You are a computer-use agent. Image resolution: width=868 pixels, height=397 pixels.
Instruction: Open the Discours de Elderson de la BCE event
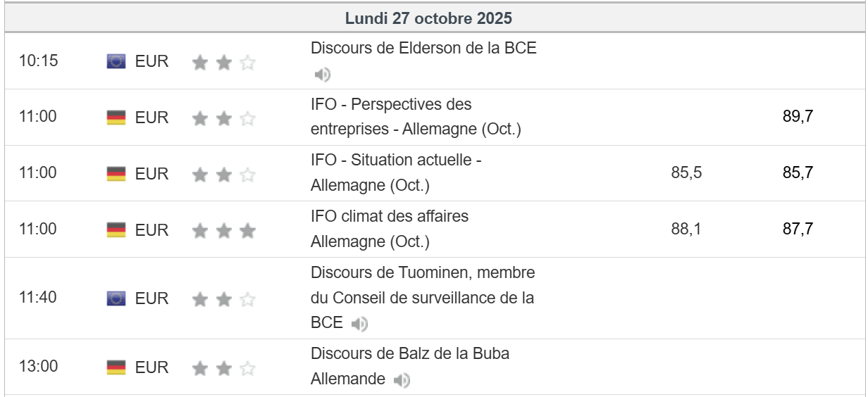click(423, 49)
